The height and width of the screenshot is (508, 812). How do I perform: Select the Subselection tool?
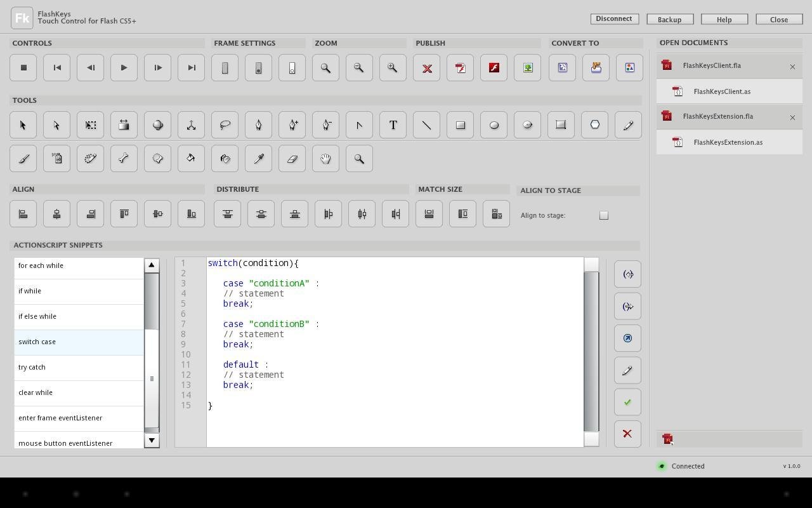pyautogui.click(x=57, y=125)
